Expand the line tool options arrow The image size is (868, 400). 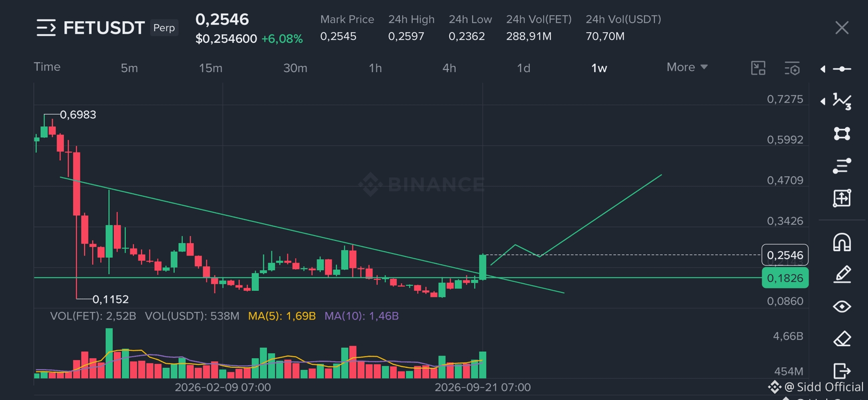click(x=823, y=69)
